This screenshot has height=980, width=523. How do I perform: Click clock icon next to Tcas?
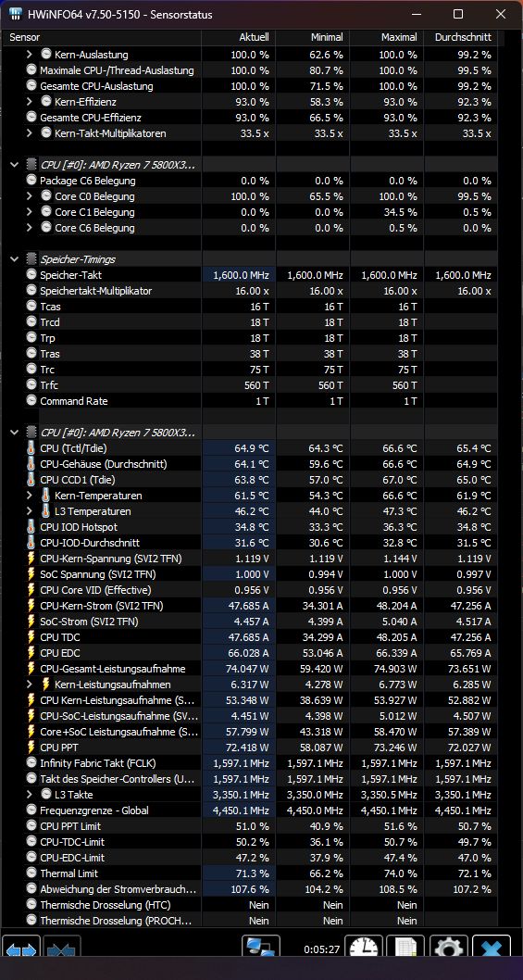[x=31, y=307]
